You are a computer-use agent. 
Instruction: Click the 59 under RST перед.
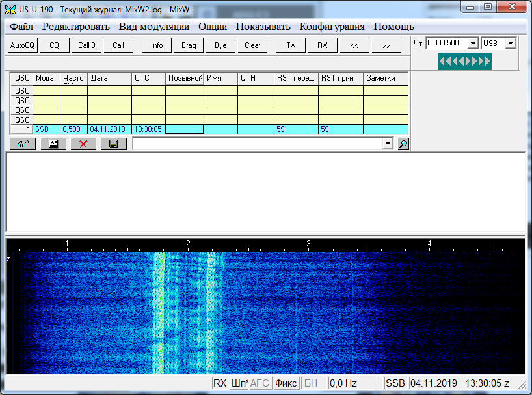296,129
